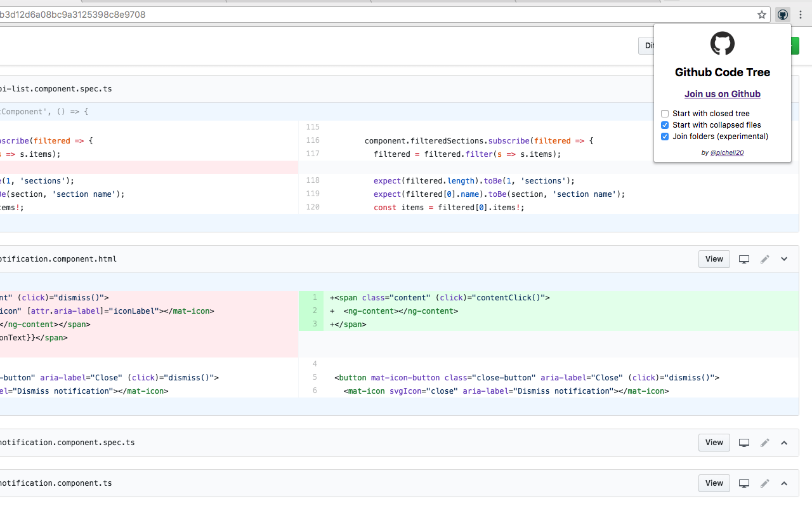Click the edit pencil for notification.component.ts
812x508 pixels.
coord(765,483)
